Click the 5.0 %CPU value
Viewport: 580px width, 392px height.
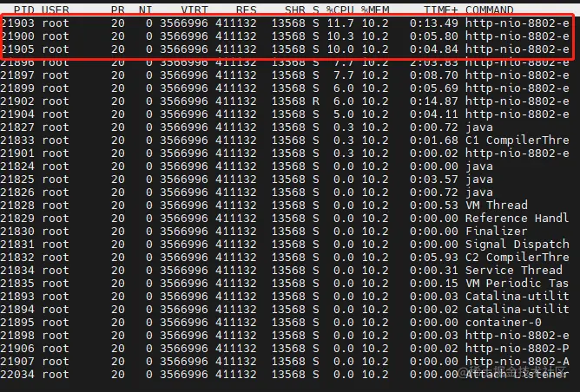click(x=344, y=114)
